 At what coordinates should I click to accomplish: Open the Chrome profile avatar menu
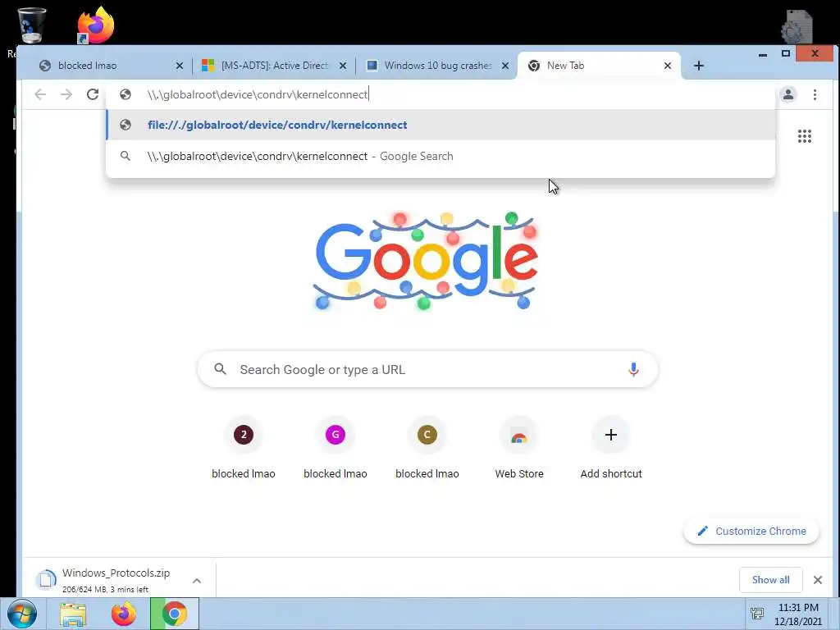tap(788, 95)
